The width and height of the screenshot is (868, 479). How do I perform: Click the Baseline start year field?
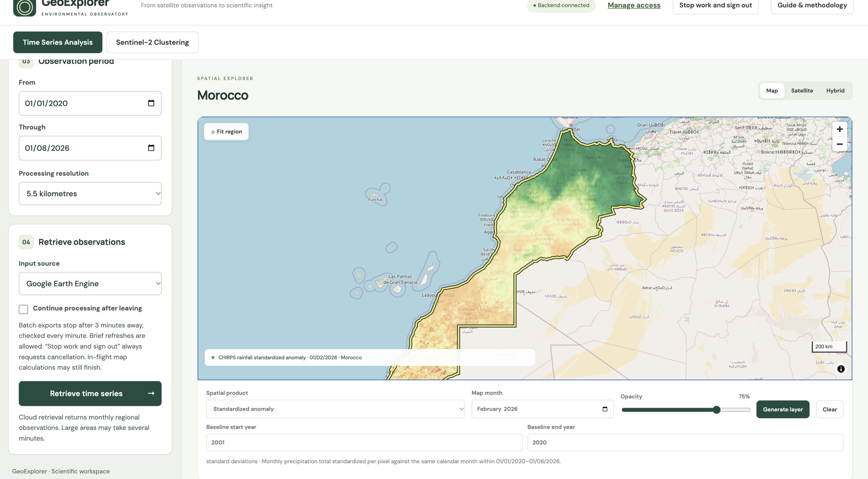[364, 442]
